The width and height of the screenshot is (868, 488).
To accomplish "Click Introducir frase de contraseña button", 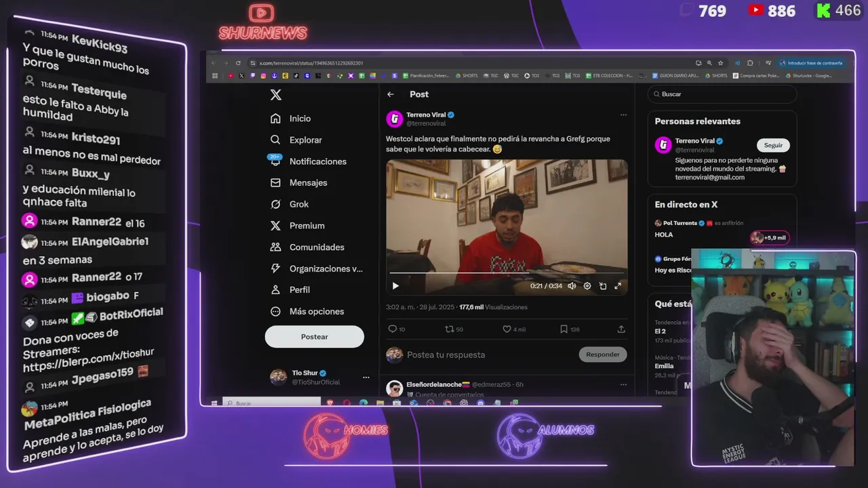I will (x=812, y=63).
